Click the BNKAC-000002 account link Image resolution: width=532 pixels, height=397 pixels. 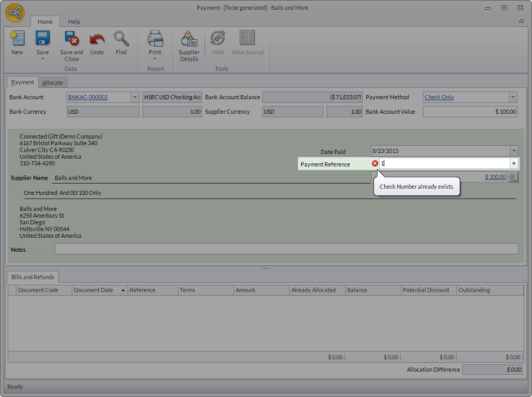(88, 97)
